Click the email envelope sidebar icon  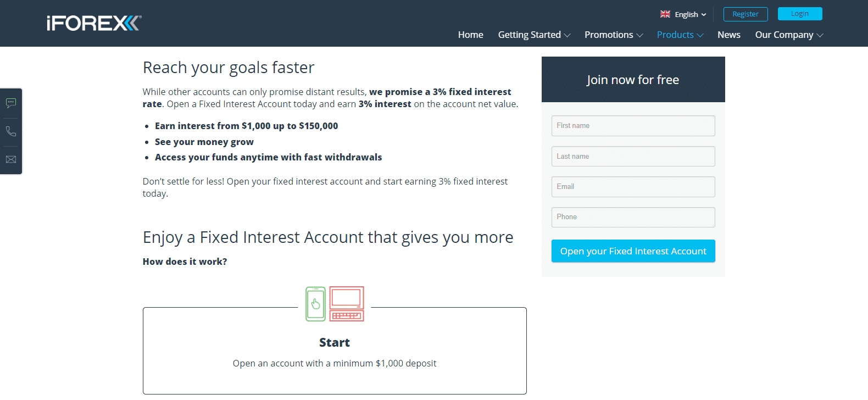[x=11, y=159]
